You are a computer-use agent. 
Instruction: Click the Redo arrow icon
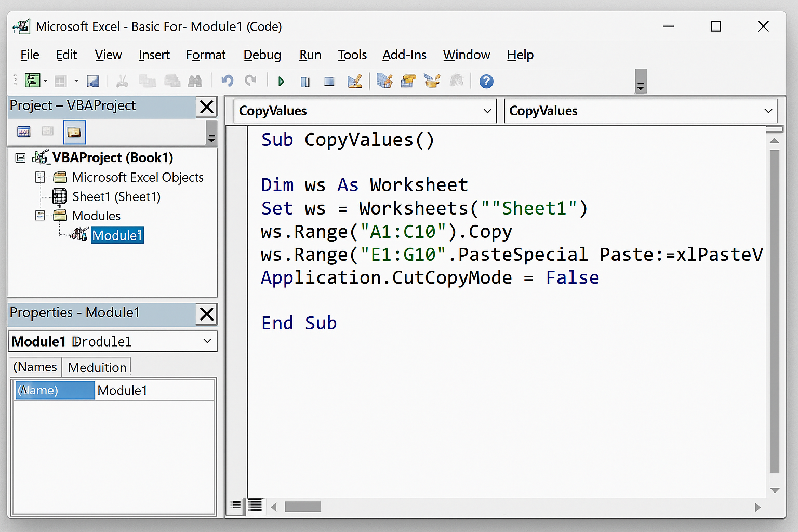click(x=251, y=81)
